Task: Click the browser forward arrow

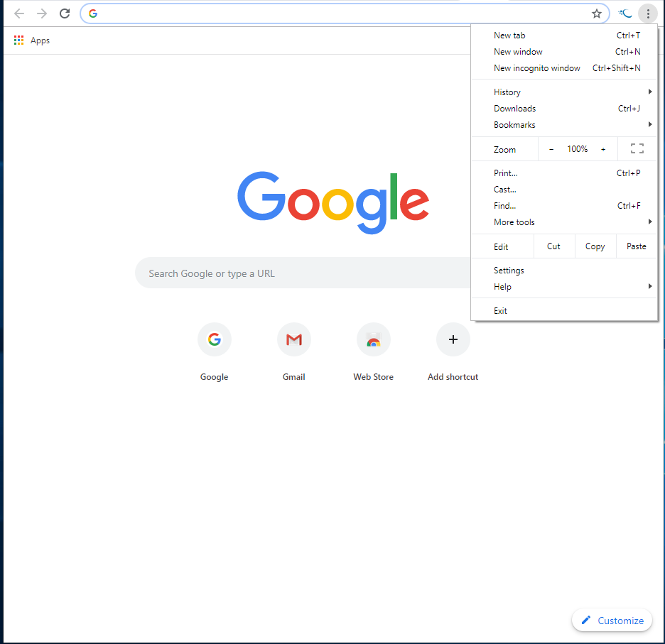Action: click(x=41, y=13)
